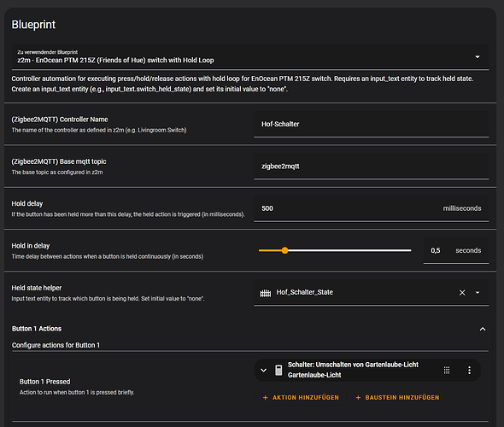
Task: Click BAUSTEIN HINZUFÜGEN button
Action: point(397,397)
